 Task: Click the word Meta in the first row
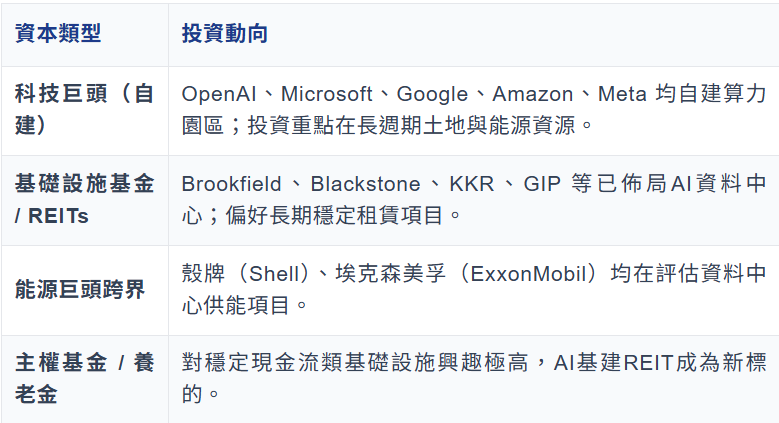tap(622, 94)
